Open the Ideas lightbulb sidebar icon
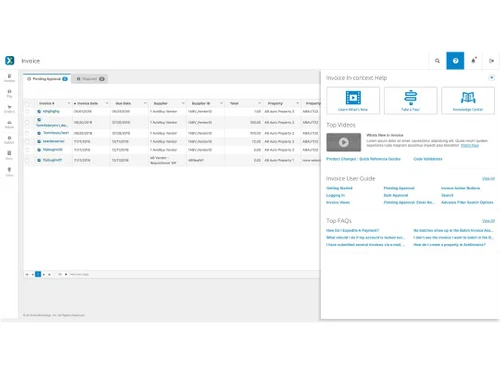 [x=9, y=170]
